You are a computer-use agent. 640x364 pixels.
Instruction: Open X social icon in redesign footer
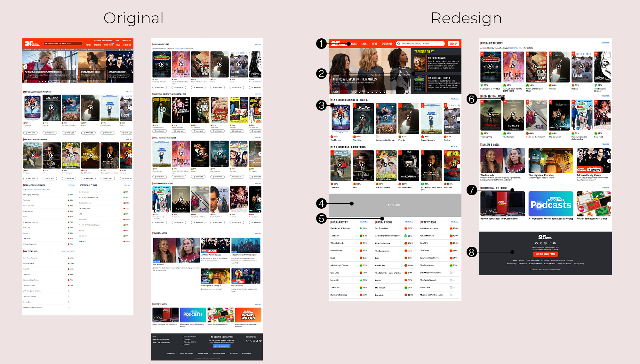point(541,243)
